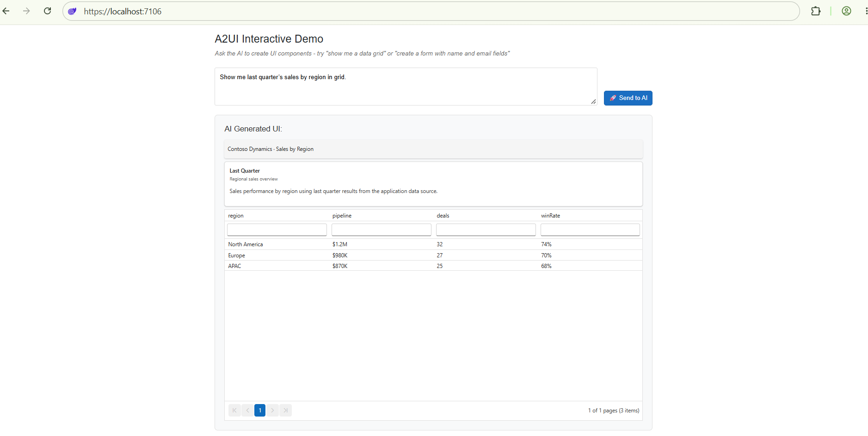Jump to first page of grid

coord(234,411)
